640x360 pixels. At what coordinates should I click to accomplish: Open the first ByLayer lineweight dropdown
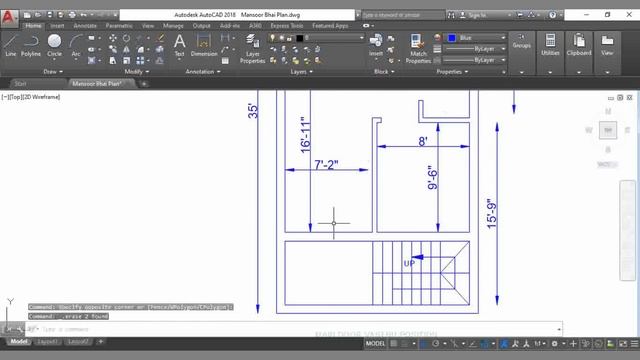pyautogui.click(x=475, y=49)
